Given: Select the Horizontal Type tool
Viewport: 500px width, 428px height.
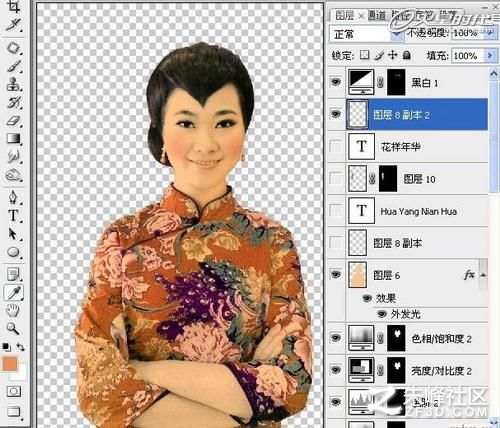Looking at the screenshot, I should (x=13, y=216).
